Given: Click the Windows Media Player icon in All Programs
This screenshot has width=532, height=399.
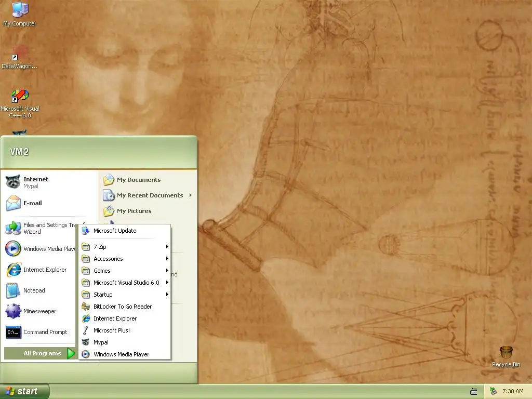Looking at the screenshot, I should (x=86, y=354).
